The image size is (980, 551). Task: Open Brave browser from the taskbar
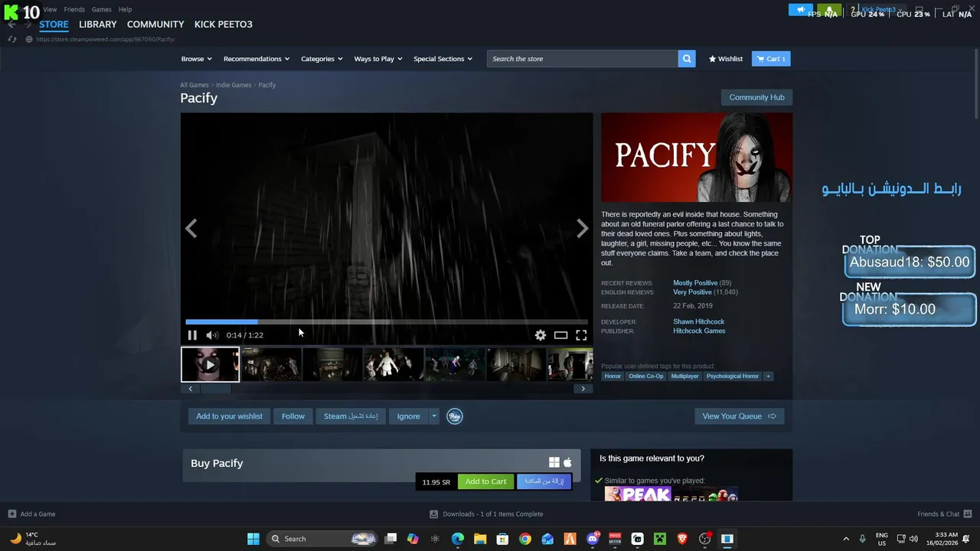[x=682, y=539]
